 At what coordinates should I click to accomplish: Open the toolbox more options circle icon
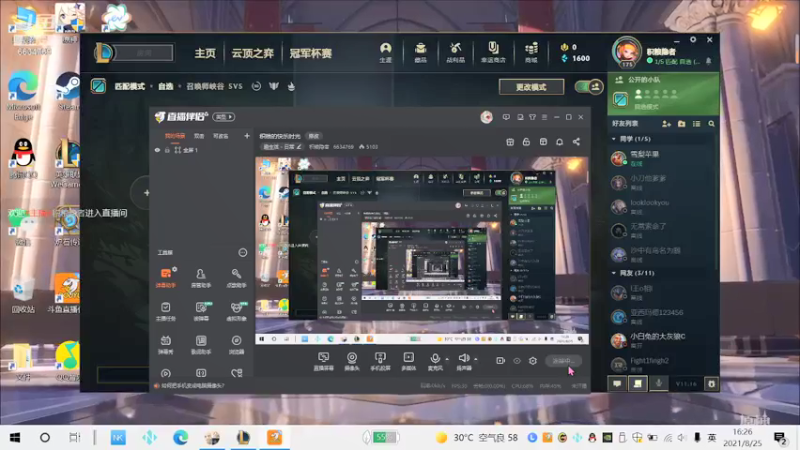[243, 253]
